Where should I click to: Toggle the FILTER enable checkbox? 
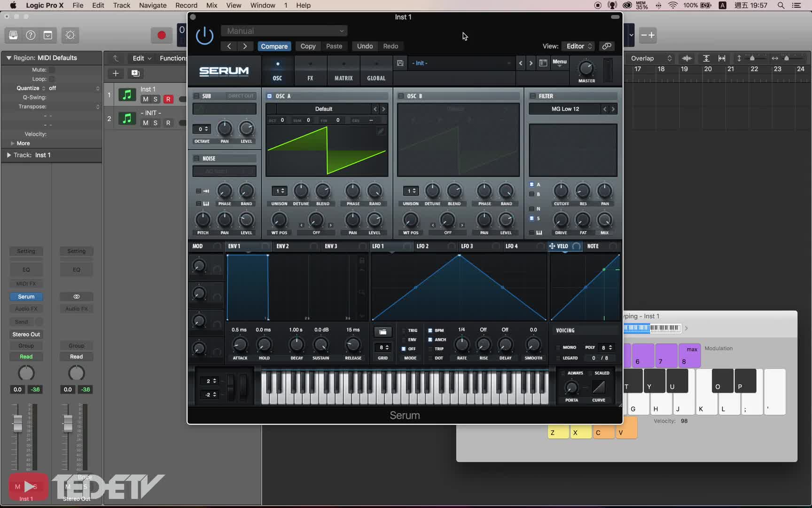point(532,96)
